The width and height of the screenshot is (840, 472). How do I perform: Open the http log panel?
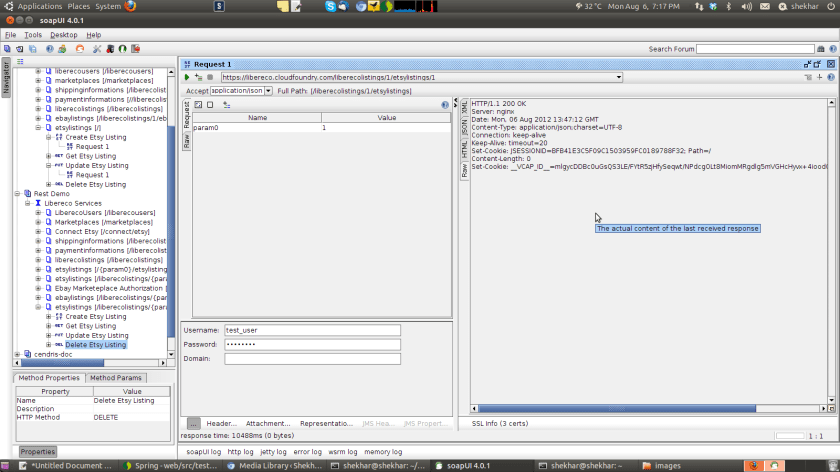tap(241, 452)
